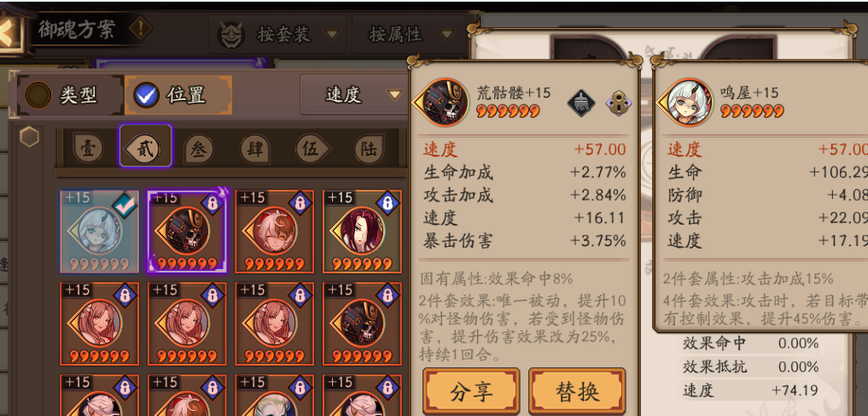Click the 分享 button
Screen dimensions: 868x416
tap(471, 392)
